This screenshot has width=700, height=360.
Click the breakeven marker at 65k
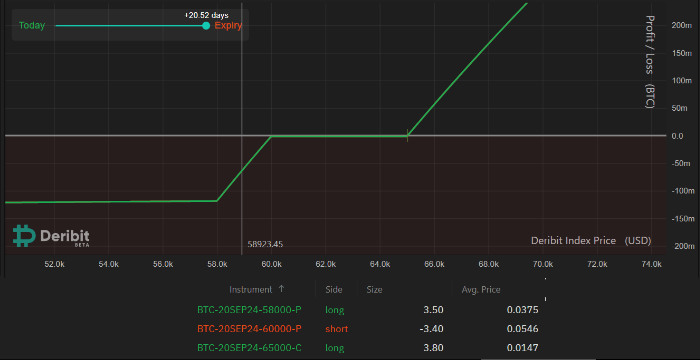[408, 135]
